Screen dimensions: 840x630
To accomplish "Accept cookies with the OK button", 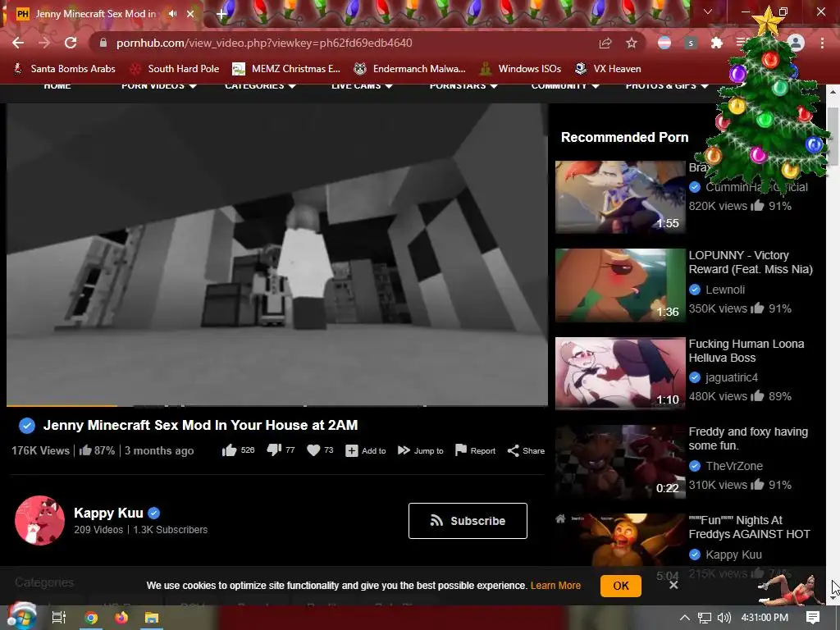I will (x=621, y=586).
